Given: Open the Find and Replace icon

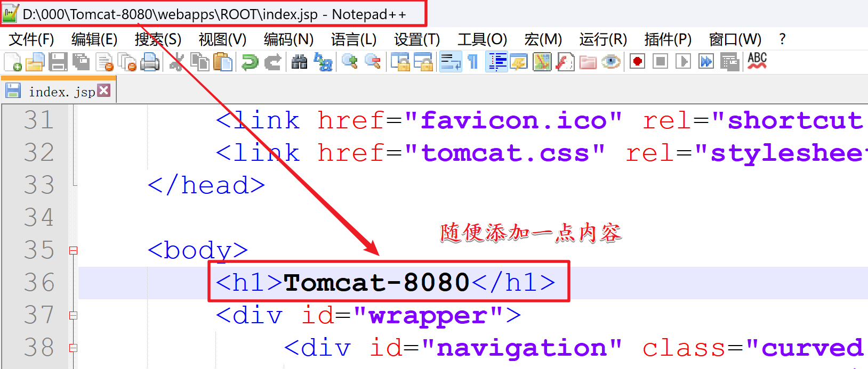Looking at the screenshot, I should point(323,62).
